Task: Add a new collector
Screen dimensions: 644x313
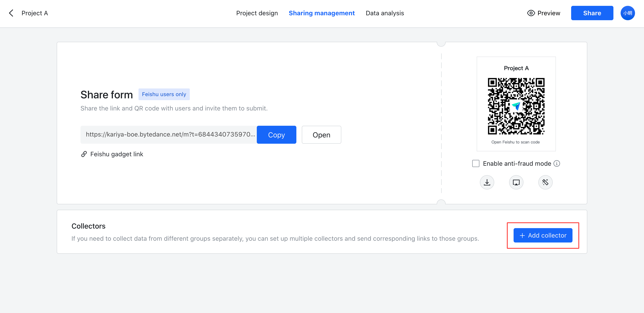Action: click(x=543, y=235)
